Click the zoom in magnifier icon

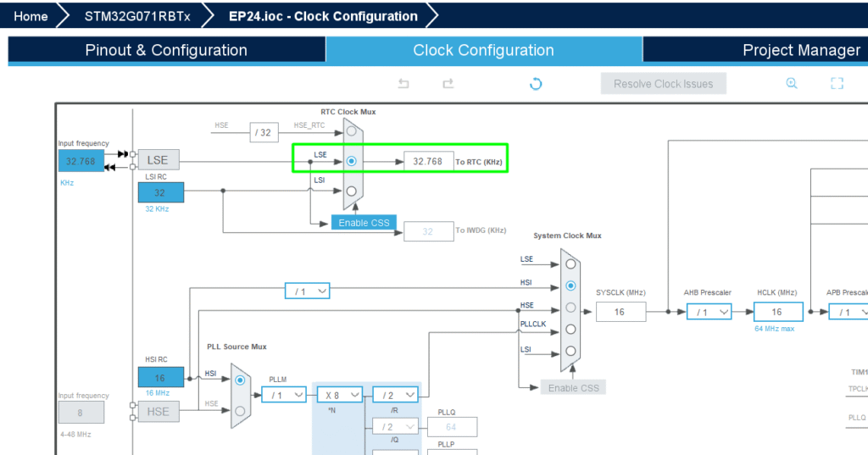792,83
